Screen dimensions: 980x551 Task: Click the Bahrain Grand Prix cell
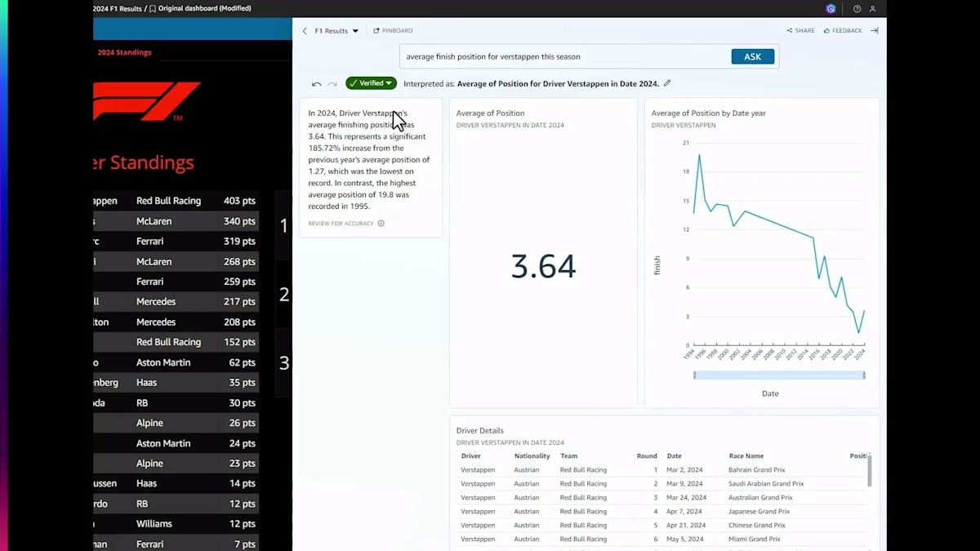(757, 470)
